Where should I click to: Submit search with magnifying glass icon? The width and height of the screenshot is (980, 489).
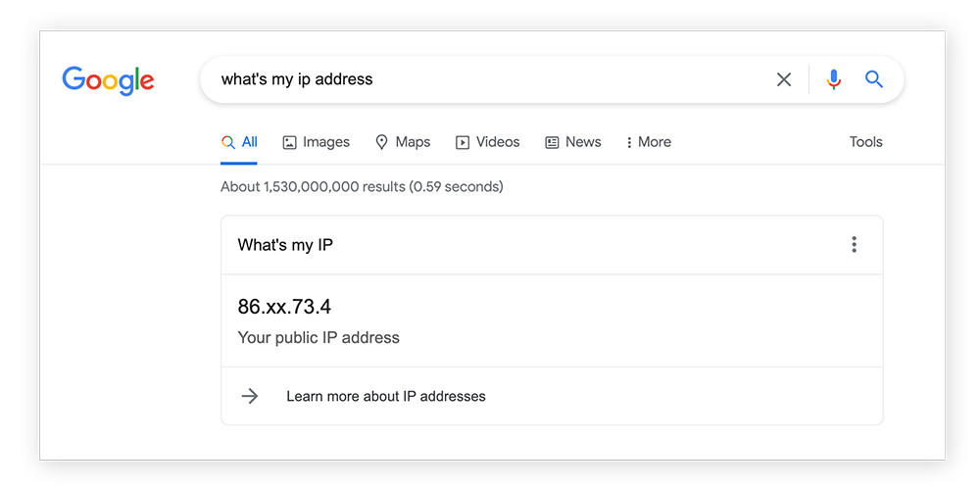click(x=874, y=79)
